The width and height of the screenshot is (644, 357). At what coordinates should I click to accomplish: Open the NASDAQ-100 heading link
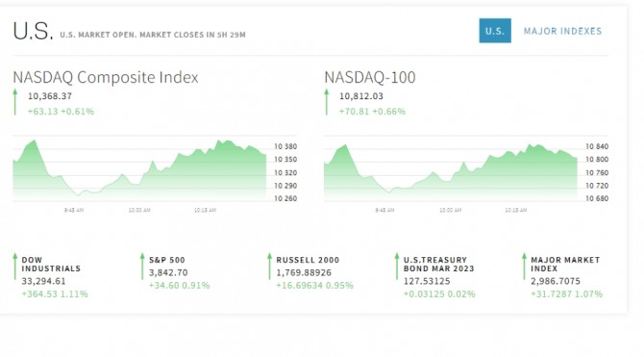(x=370, y=77)
